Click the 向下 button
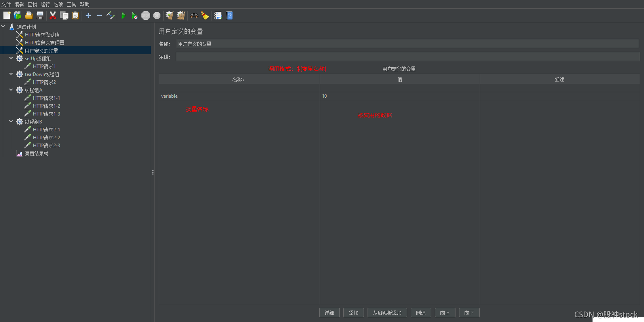 [469, 313]
